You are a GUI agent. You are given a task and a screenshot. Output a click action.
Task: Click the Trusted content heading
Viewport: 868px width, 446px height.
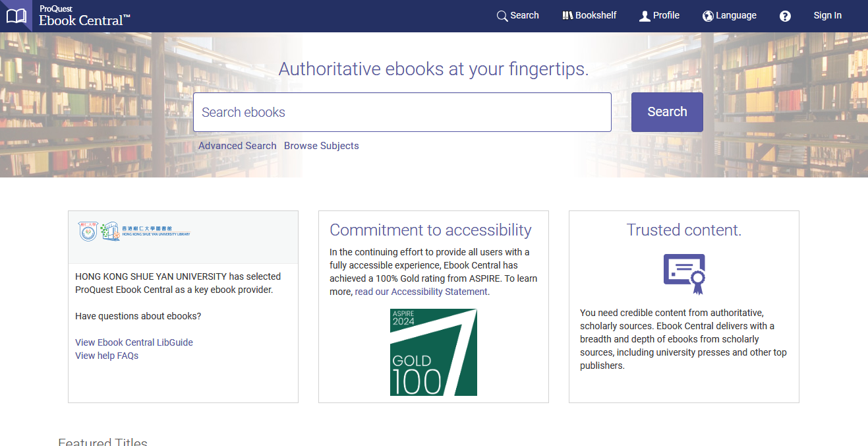(683, 230)
